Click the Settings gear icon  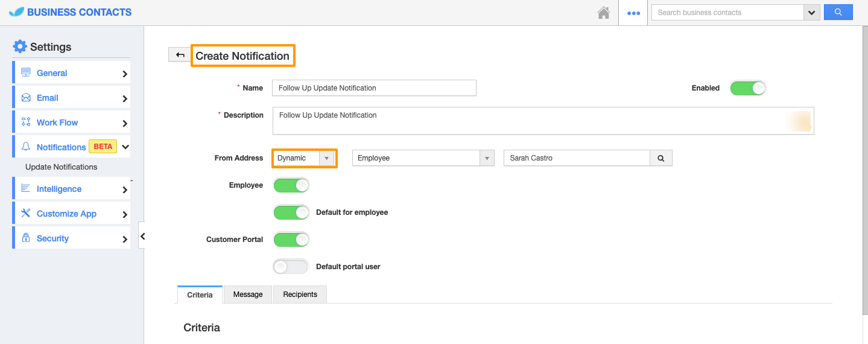click(20, 46)
